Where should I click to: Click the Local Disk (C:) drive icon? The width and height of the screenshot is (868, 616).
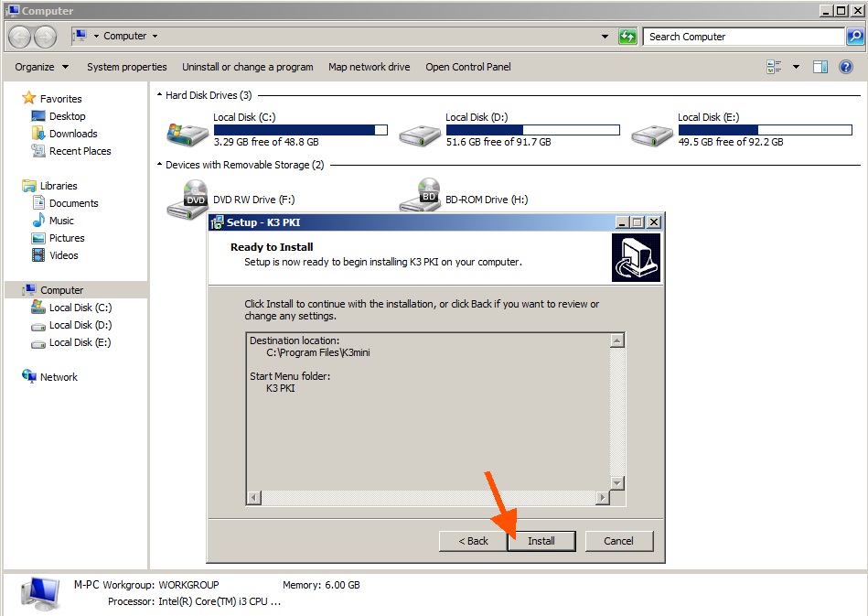pyautogui.click(x=187, y=134)
